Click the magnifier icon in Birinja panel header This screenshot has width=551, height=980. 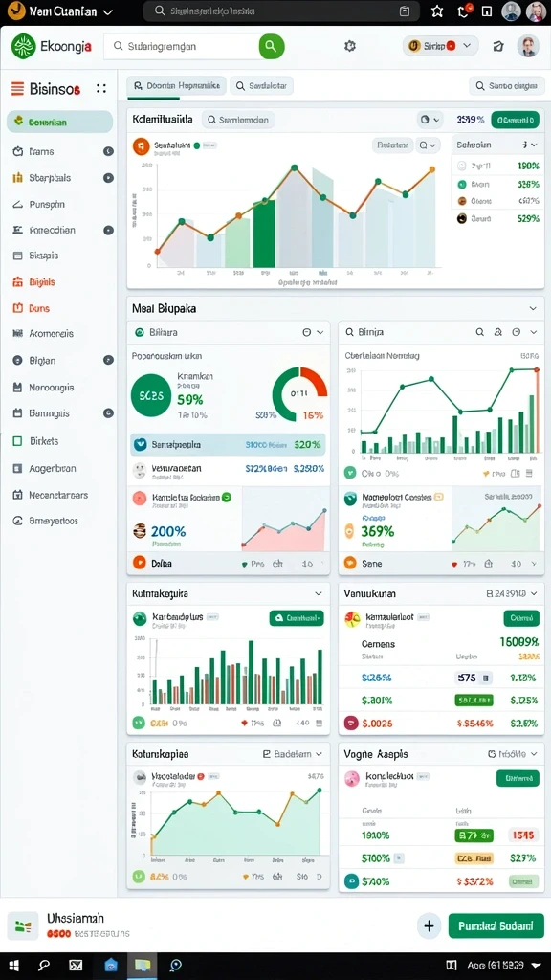(x=480, y=332)
